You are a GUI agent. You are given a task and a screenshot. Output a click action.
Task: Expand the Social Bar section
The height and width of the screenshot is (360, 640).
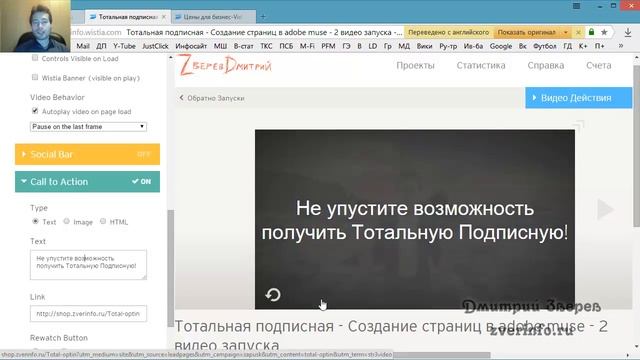tap(87, 154)
